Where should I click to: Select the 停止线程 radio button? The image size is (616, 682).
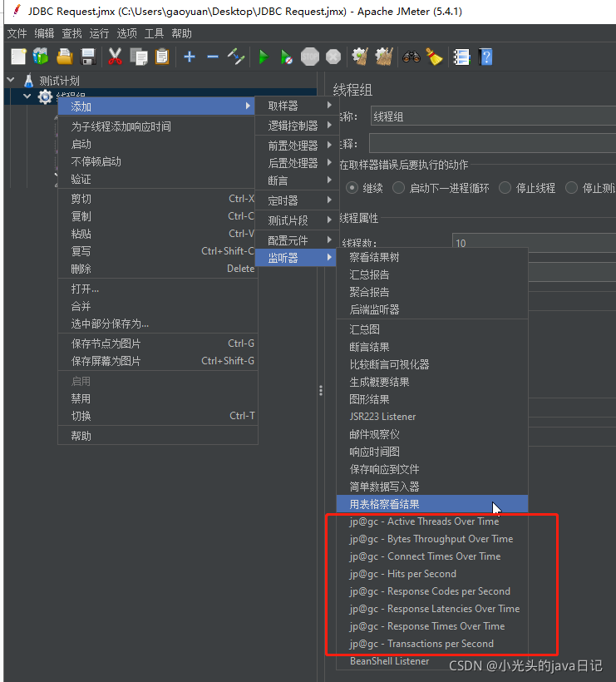tap(505, 188)
